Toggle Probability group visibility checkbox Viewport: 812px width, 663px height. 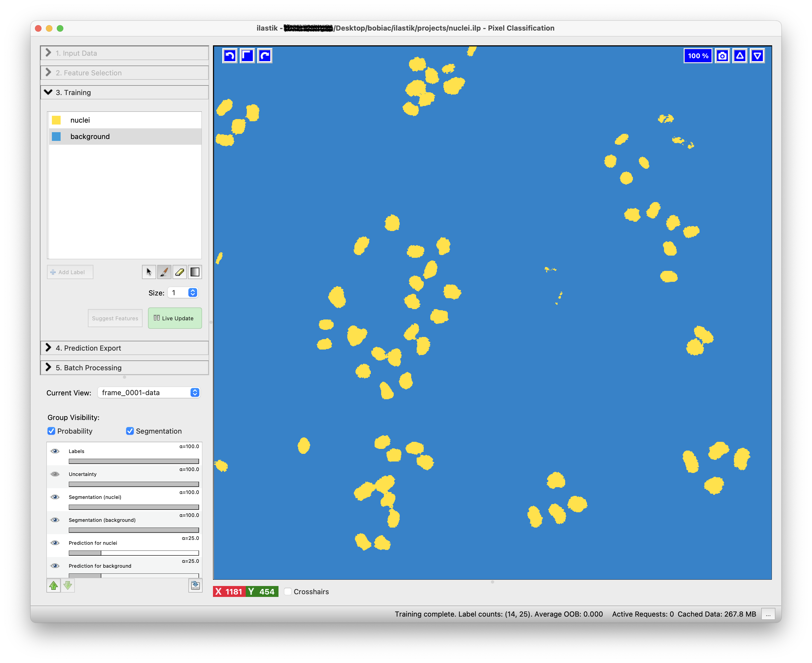[x=52, y=431]
